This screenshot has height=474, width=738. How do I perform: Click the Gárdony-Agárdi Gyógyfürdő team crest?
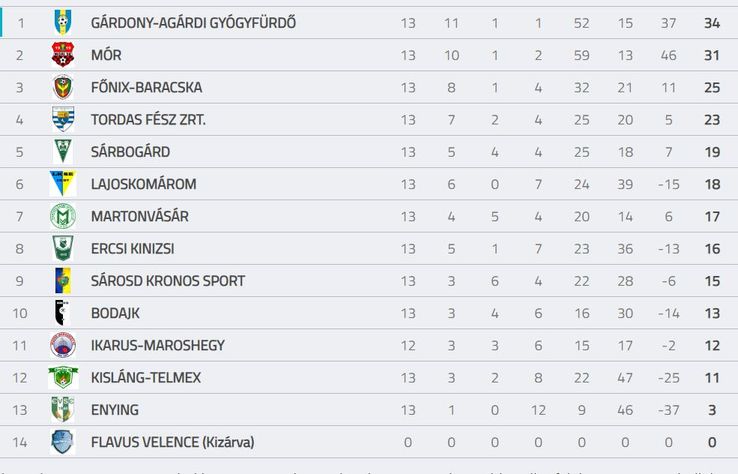click(63, 23)
